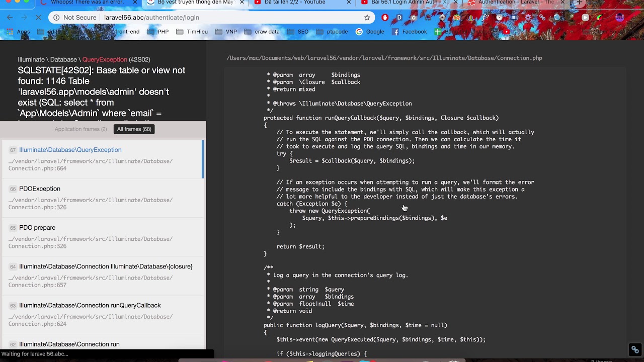Click the 'return $result;' code line
This screenshot has width=644, height=362.
tap(300, 246)
